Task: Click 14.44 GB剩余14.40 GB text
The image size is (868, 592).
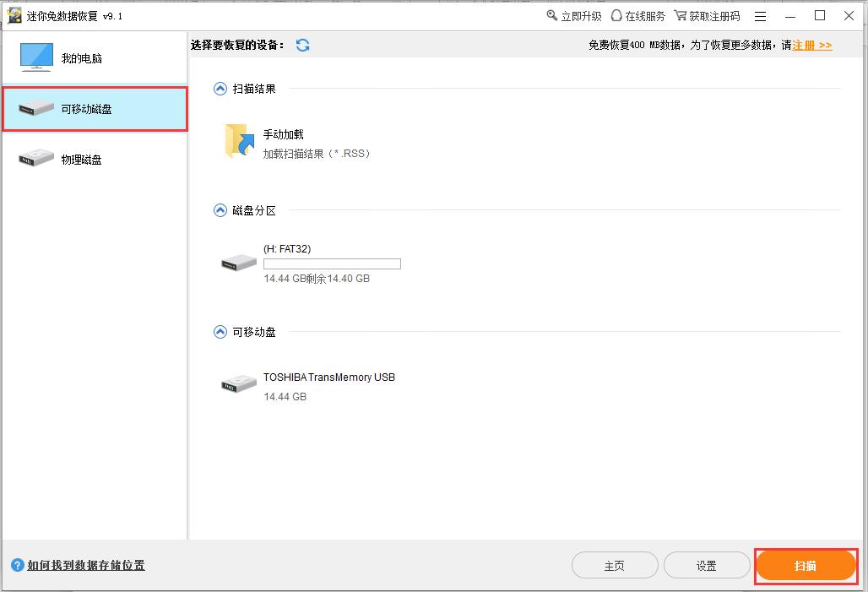Action: 317,278
